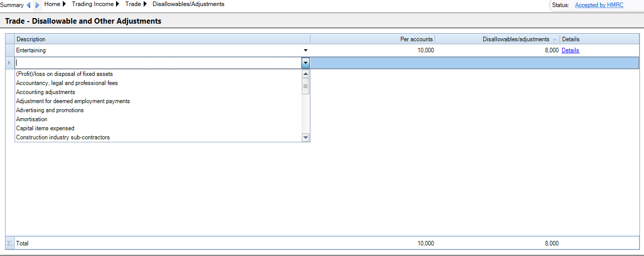Click the sigma icon in the Total row

click(10, 243)
